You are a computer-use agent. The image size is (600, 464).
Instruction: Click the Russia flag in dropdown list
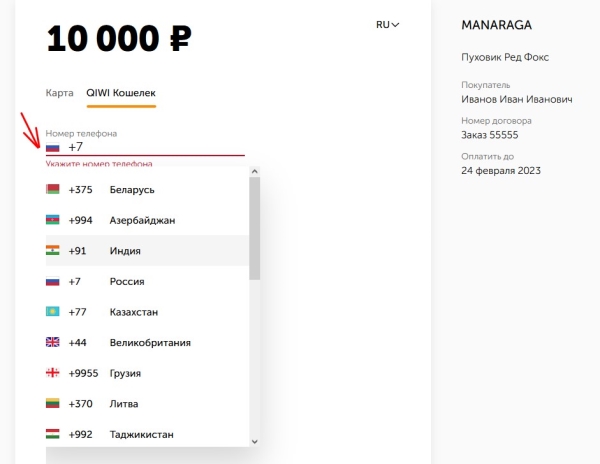[x=53, y=282]
